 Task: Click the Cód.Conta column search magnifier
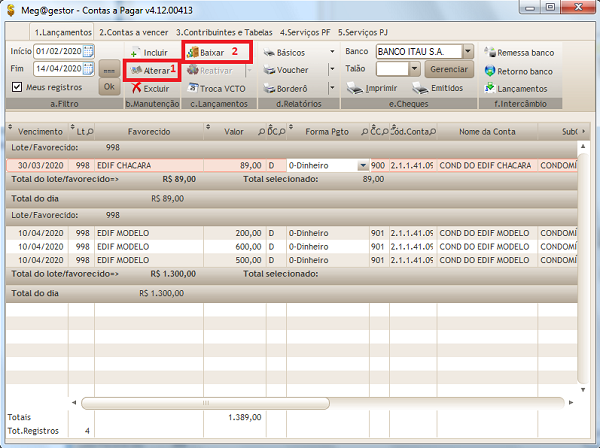[x=432, y=132]
